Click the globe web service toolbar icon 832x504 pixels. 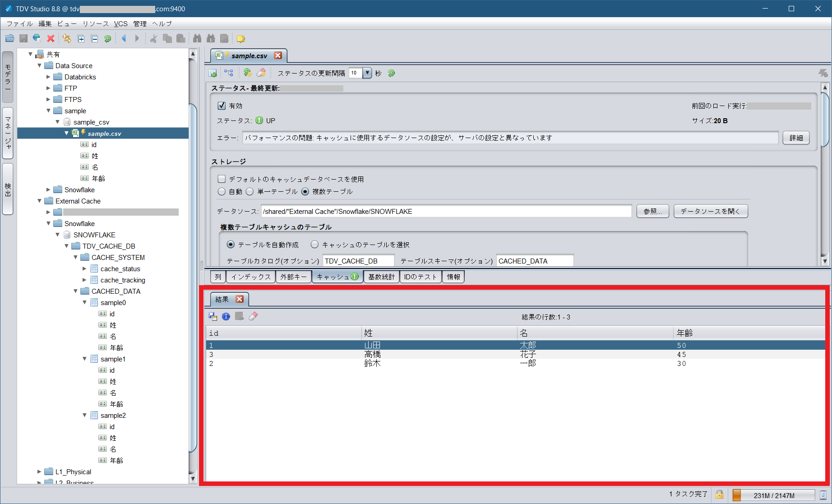coord(37,39)
